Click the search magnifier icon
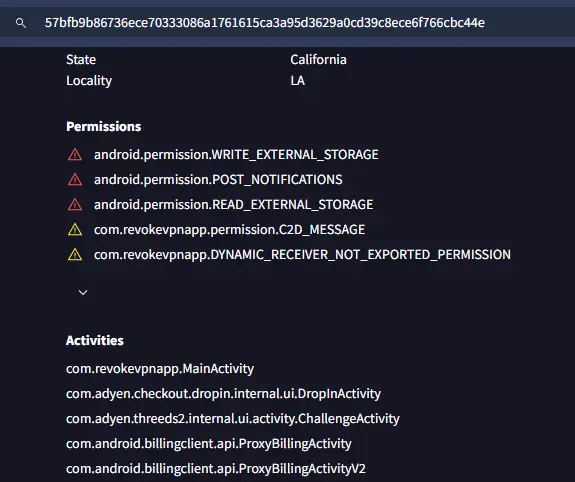Viewport: 575px width, 482px height. click(x=21, y=23)
